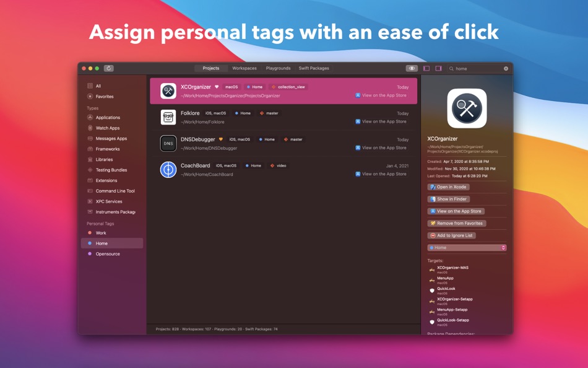
Task: Switch to the Workspaces tab
Action: (244, 68)
